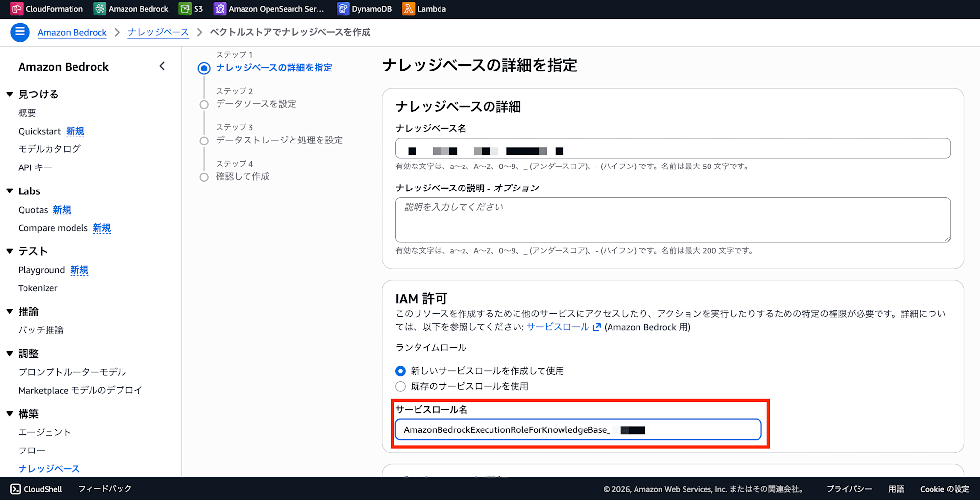Open the CloudFormation service shortcut icon
Viewport: 980px width, 500px height.
coord(17,9)
